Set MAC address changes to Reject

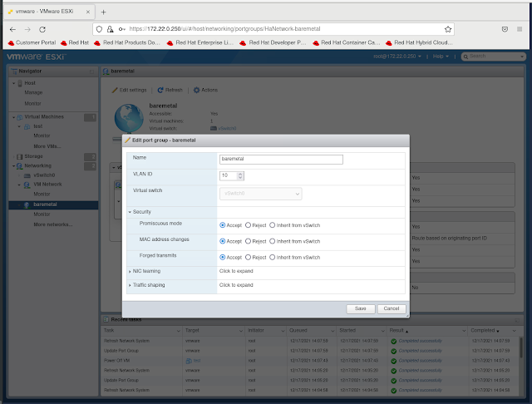point(248,241)
